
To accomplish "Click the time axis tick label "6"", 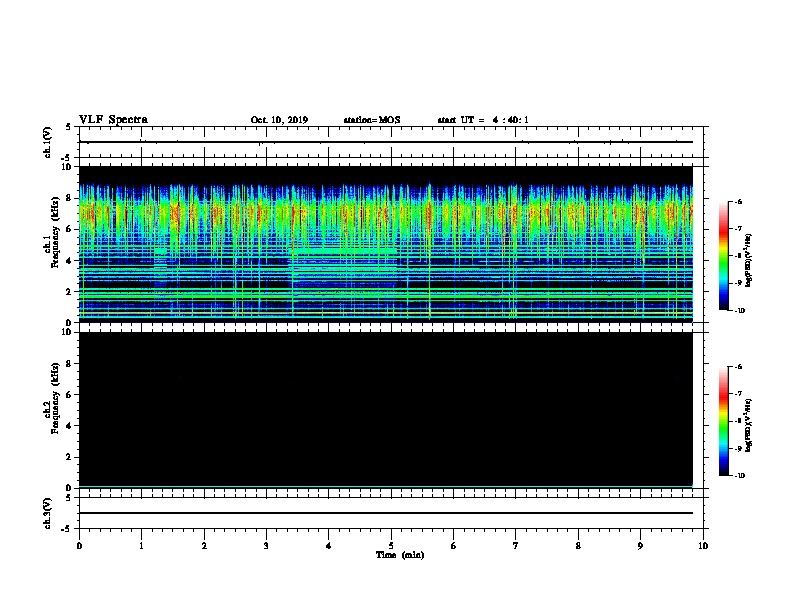I will point(454,546).
